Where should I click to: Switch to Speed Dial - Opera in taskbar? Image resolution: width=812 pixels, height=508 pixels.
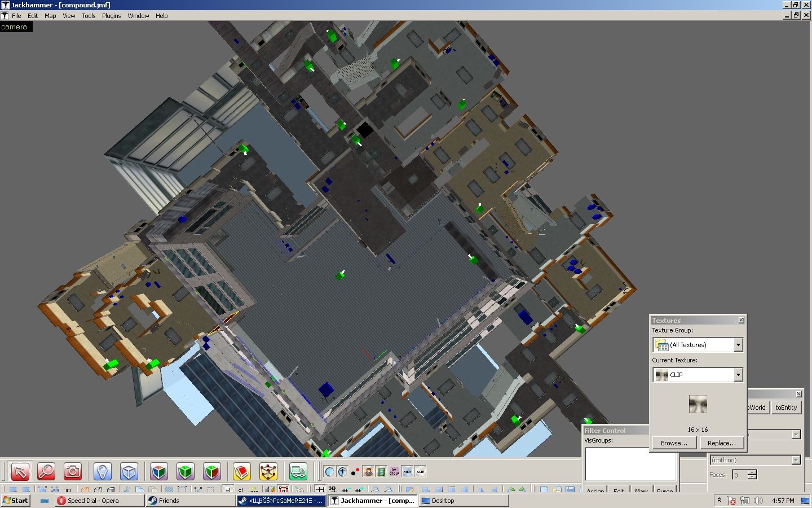point(93,501)
